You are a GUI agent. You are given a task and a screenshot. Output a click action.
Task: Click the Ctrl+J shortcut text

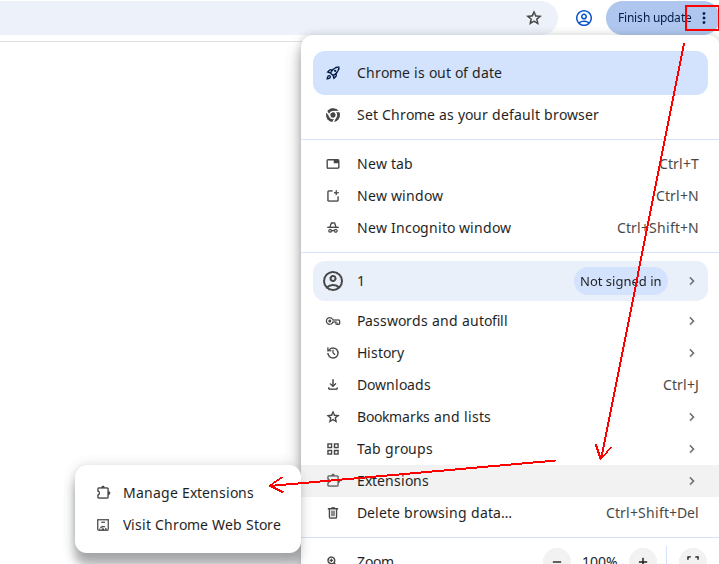click(x=681, y=385)
